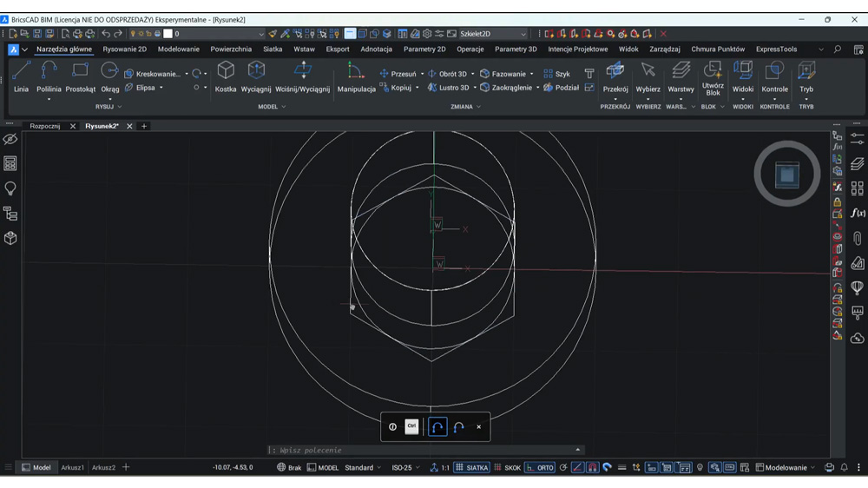Select the Wyciągnij extrude tool
The height and width of the screenshot is (488, 868).
[x=256, y=77]
